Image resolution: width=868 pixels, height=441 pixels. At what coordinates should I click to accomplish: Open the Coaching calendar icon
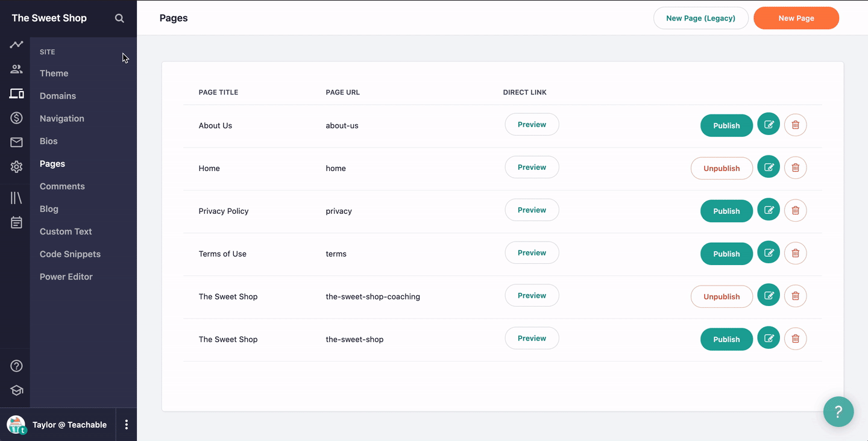[16, 222]
